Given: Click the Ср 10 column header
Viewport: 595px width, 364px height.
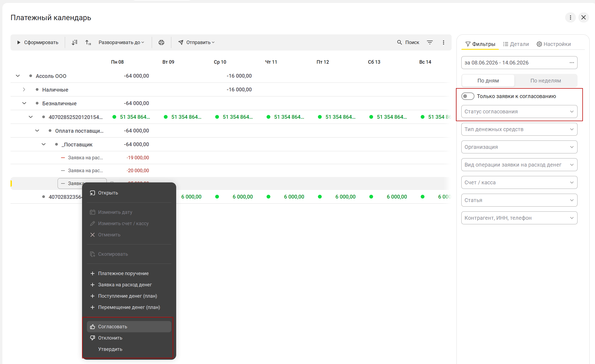Looking at the screenshot, I should coord(220,62).
